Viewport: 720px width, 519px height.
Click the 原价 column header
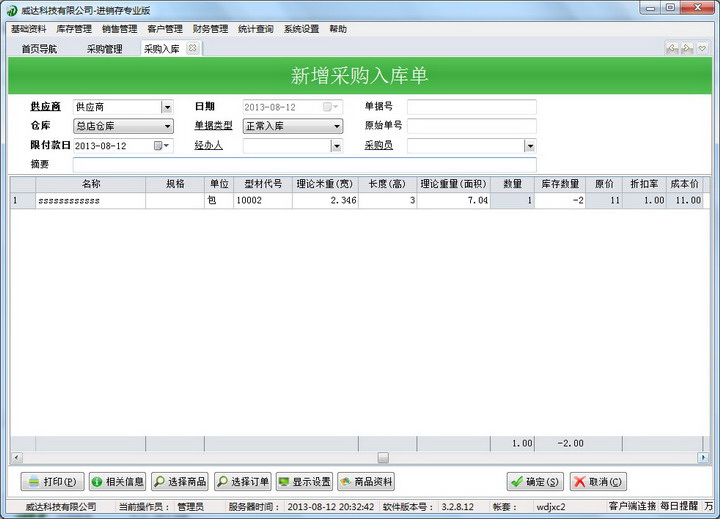604,184
